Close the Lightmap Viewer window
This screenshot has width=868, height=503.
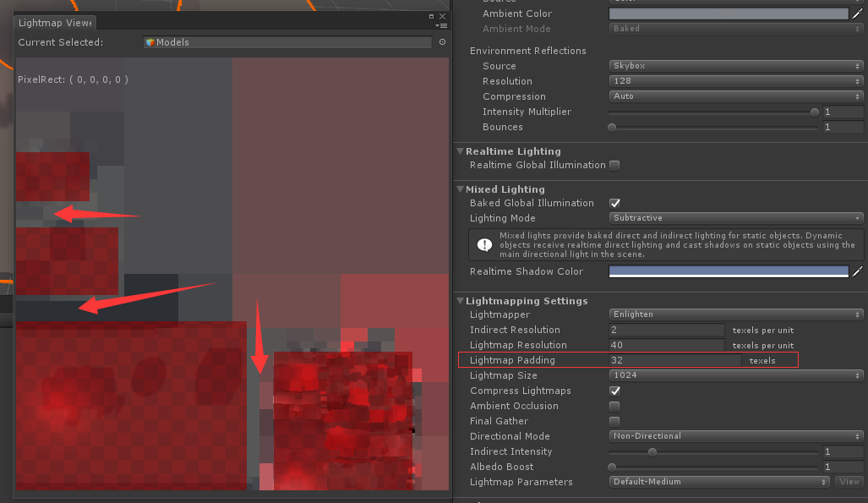442,17
